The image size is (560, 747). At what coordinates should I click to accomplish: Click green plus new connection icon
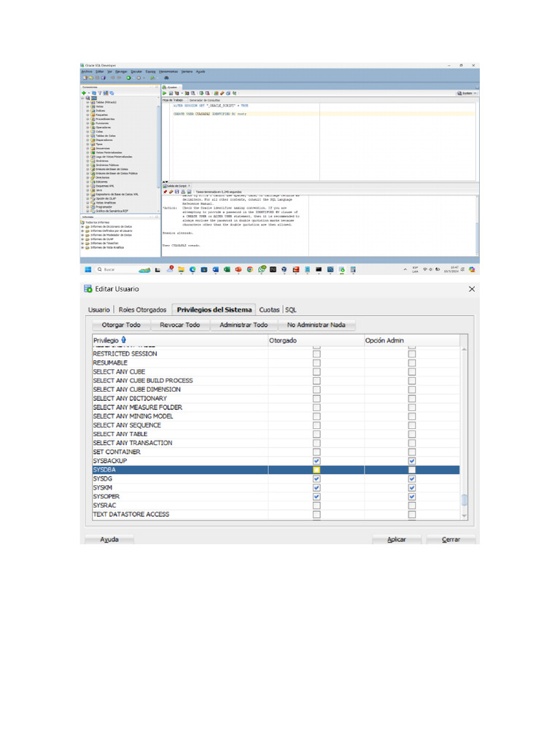83,93
